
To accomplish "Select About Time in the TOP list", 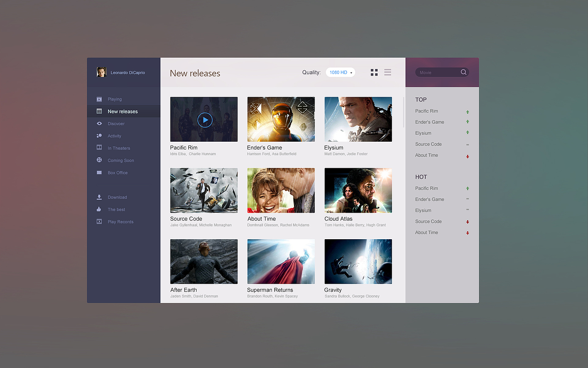I will 427,155.
